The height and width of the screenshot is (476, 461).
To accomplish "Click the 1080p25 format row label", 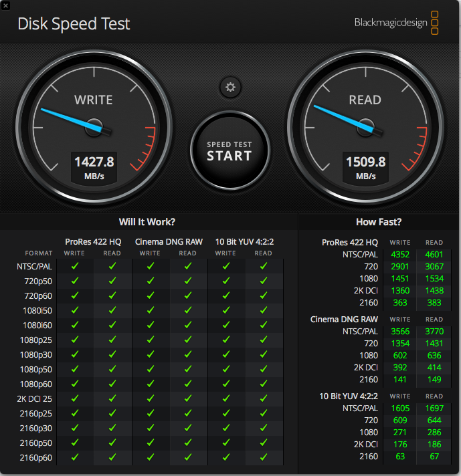I will (x=36, y=340).
